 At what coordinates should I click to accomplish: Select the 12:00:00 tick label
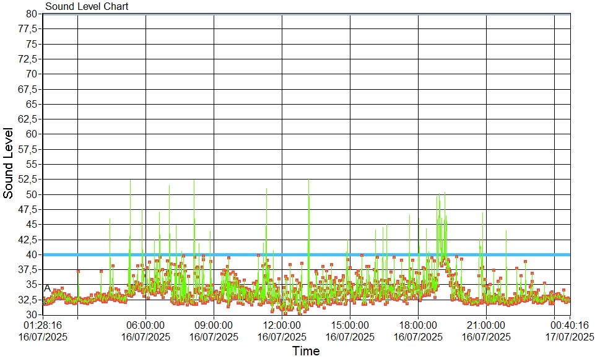pos(282,324)
